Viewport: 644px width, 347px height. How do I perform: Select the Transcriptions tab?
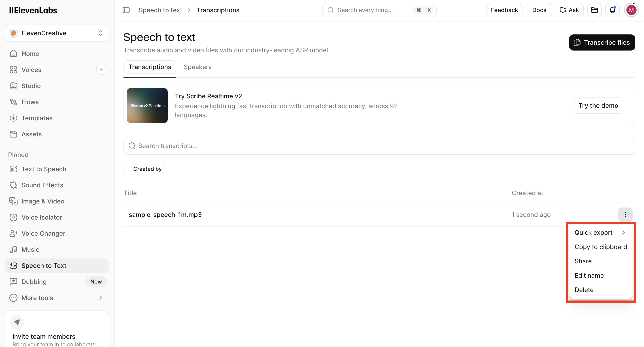[150, 67]
